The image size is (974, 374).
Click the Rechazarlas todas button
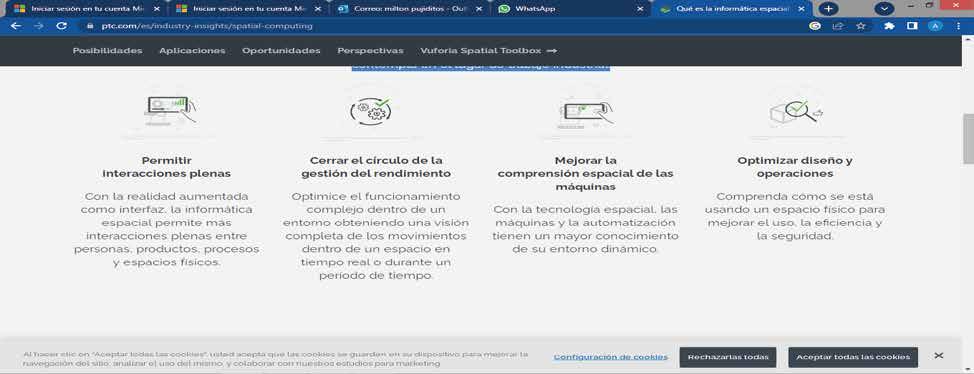tap(727, 357)
